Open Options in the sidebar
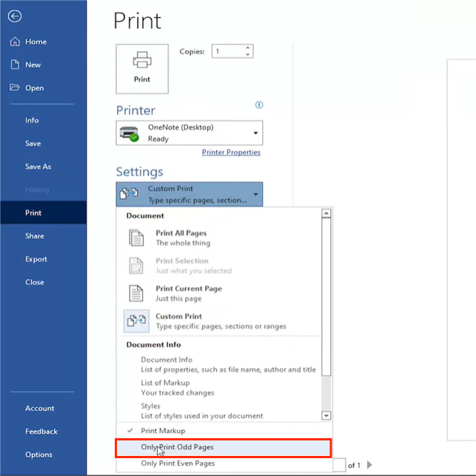The width and height of the screenshot is (476, 476). click(x=38, y=455)
